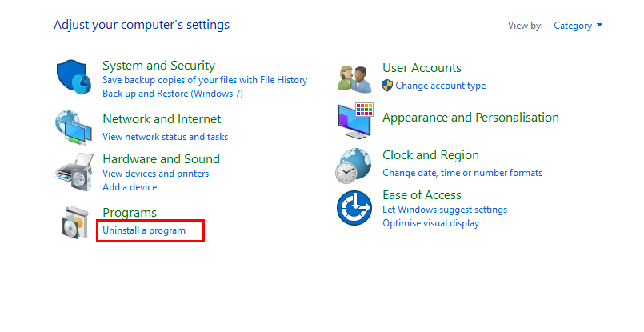Open View devices and printers link
The height and width of the screenshot is (332, 644).
[155, 174]
